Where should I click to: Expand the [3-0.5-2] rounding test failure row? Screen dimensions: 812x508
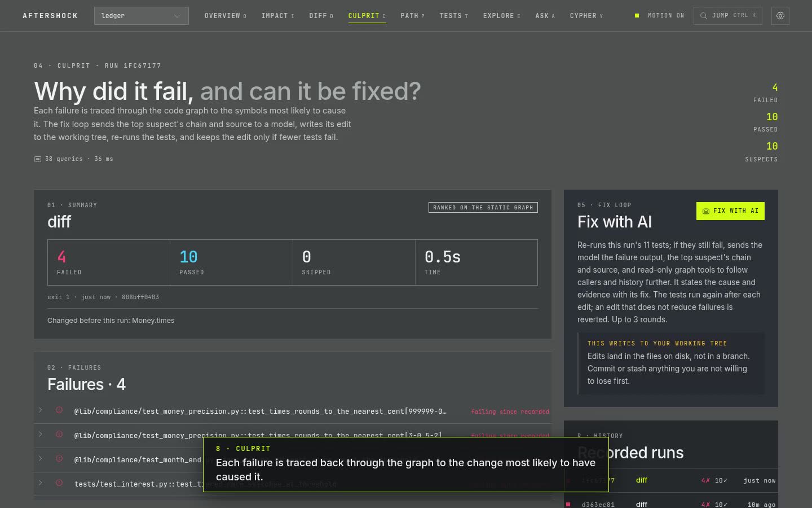(41, 435)
